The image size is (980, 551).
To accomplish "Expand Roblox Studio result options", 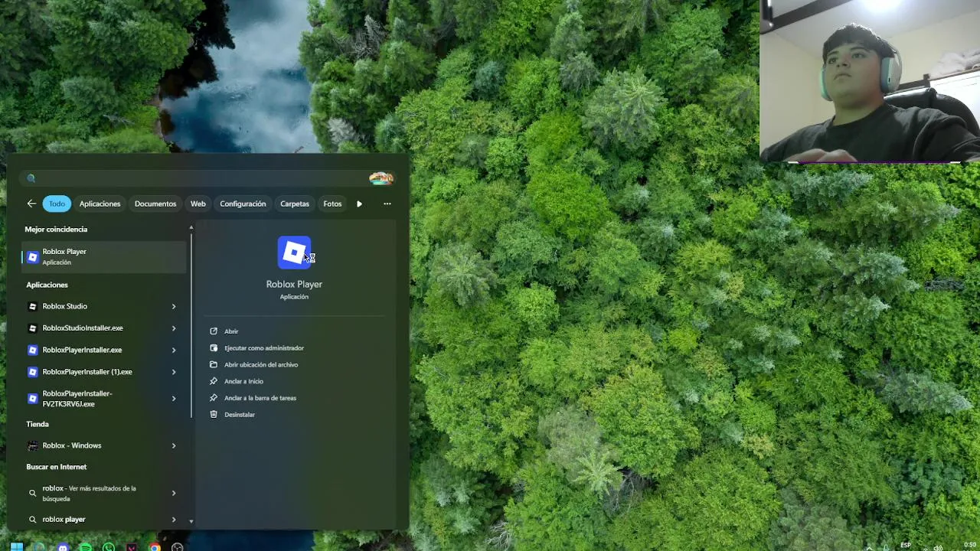I will [174, 306].
